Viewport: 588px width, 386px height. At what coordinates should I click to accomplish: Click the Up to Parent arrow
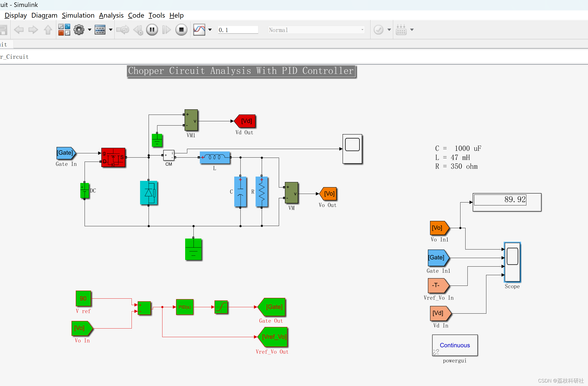[48, 30]
